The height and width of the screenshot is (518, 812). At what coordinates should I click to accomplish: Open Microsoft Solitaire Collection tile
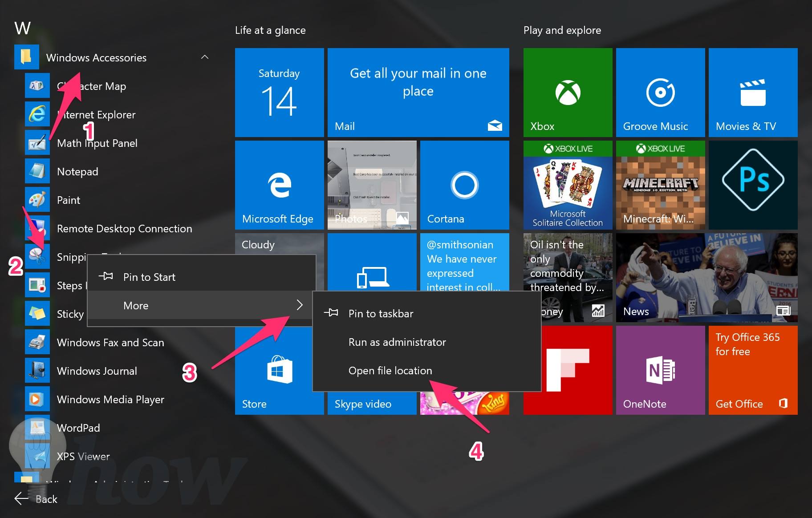(x=568, y=185)
